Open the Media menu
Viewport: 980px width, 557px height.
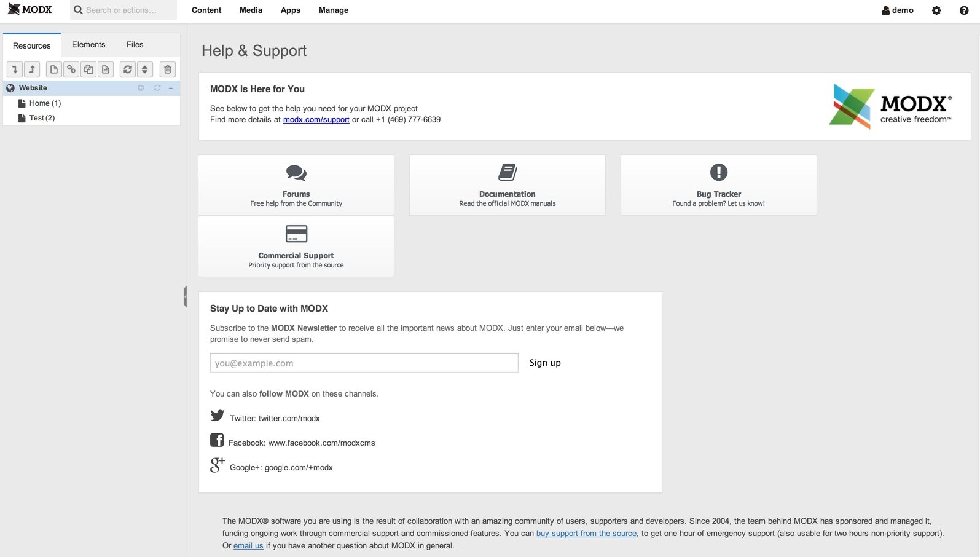tap(251, 10)
